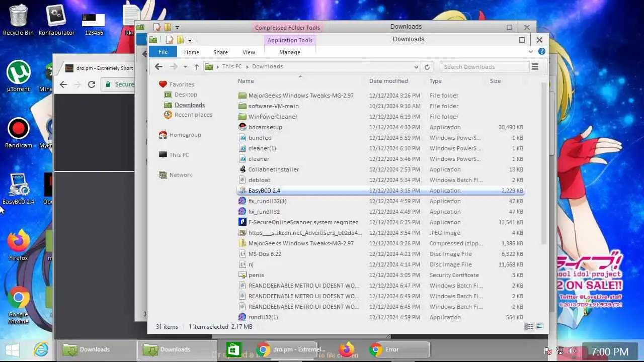
Task: Click the network tray icon
Action: [560, 351]
